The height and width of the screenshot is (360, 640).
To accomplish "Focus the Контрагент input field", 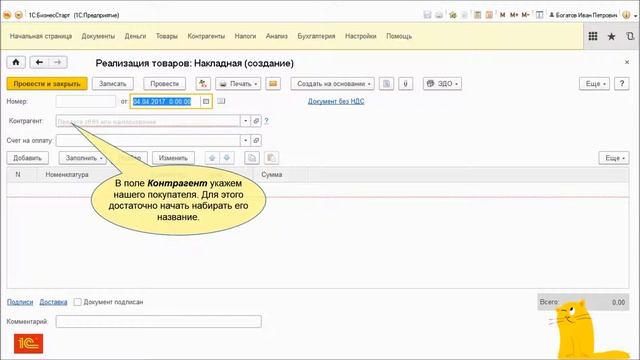I will click(x=148, y=121).
